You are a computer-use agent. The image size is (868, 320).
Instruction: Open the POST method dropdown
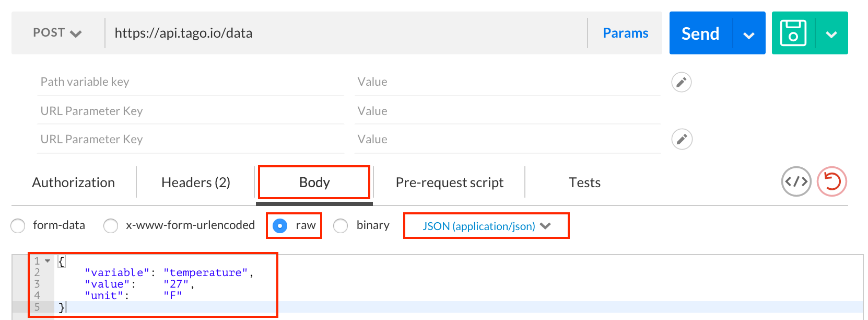point(57,33)
